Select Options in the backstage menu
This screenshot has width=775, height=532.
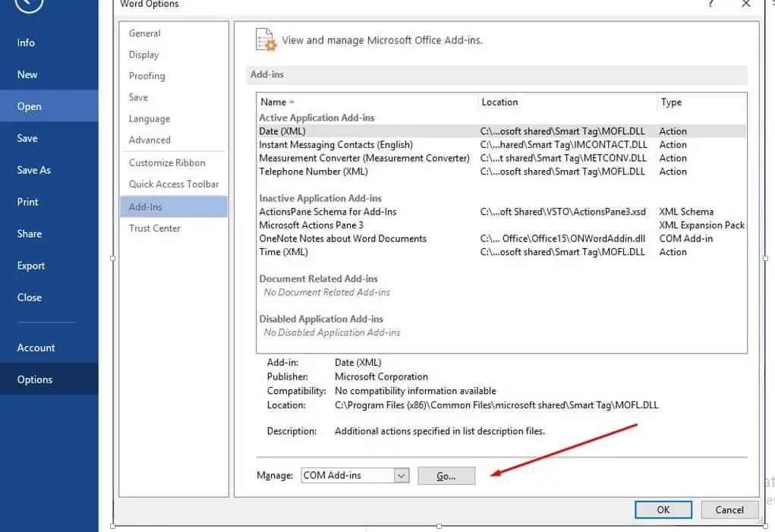point(49,379)
